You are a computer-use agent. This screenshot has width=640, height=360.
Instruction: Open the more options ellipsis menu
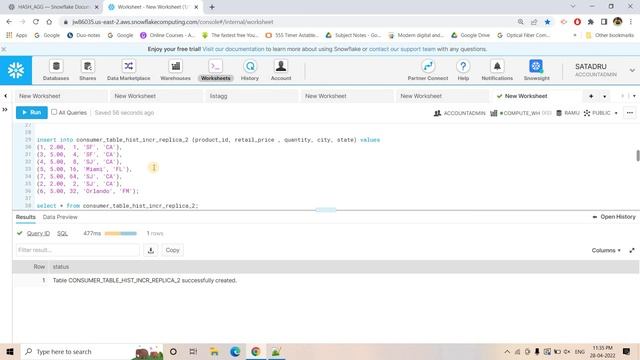pyautogui.click(x=630, y=113)
